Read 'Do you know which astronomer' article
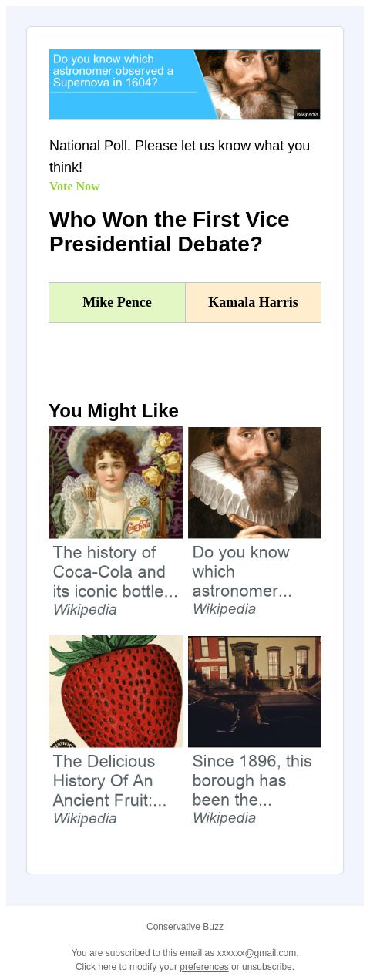The width and height of the screenshot is (370, 980). (x=242, y=572)
